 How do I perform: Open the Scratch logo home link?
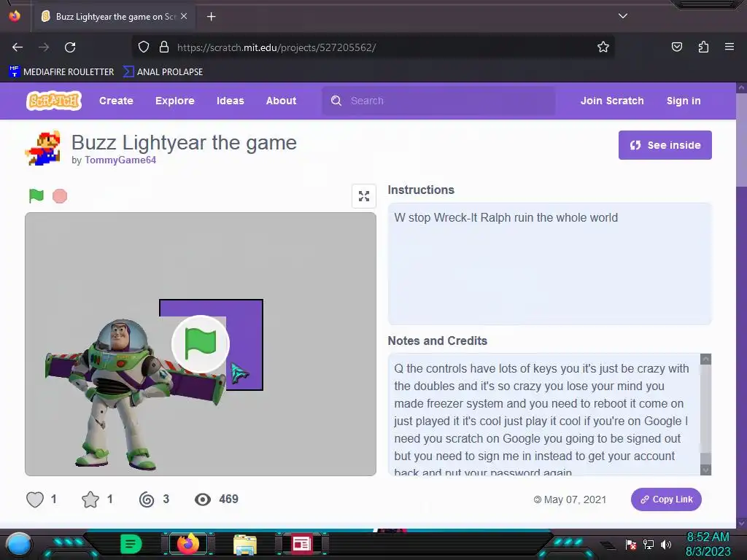[54, 101]
